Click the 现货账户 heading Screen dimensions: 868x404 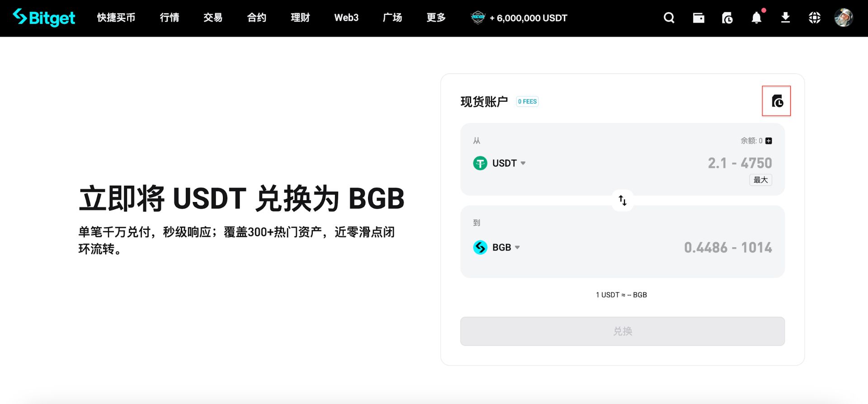(x=484, y=102)
